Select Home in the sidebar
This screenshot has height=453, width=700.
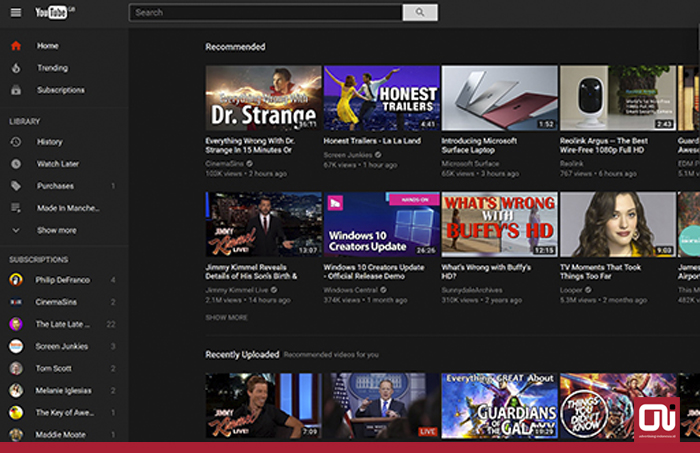pos(48,46)
